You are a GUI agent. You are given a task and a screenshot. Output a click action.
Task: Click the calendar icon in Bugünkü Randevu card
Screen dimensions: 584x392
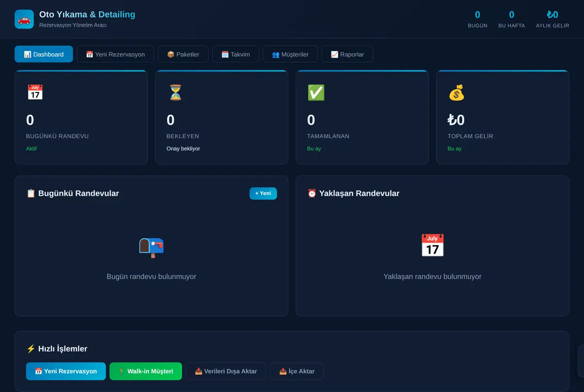click(x=35, y=92)
